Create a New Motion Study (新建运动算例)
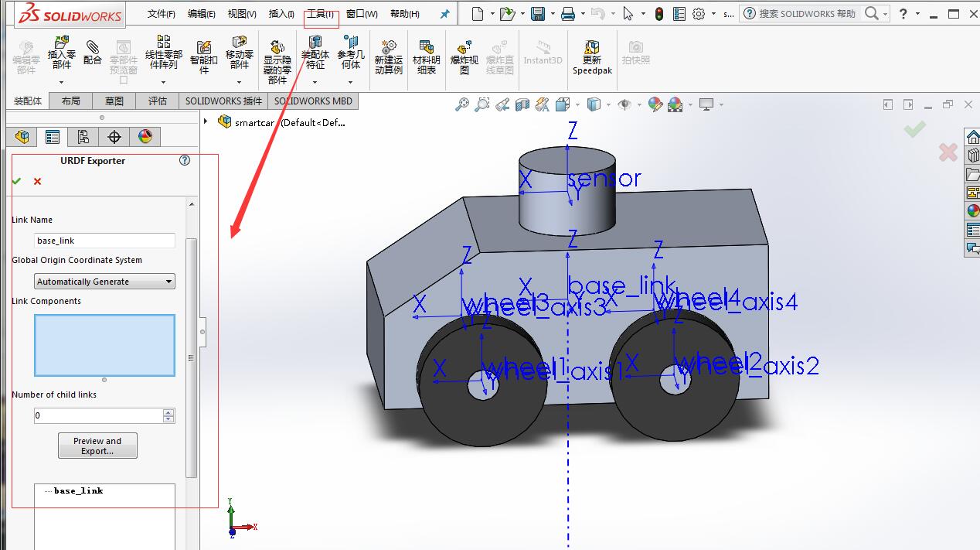 tap(389, 57)
